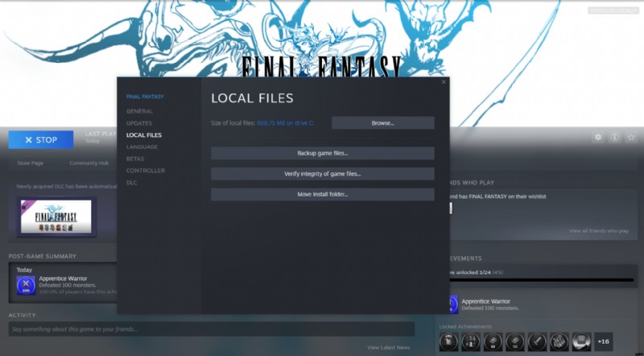Screen dimensions: 644x356
Task: Click the activity message input field
Action: click(x=211, y=329)
